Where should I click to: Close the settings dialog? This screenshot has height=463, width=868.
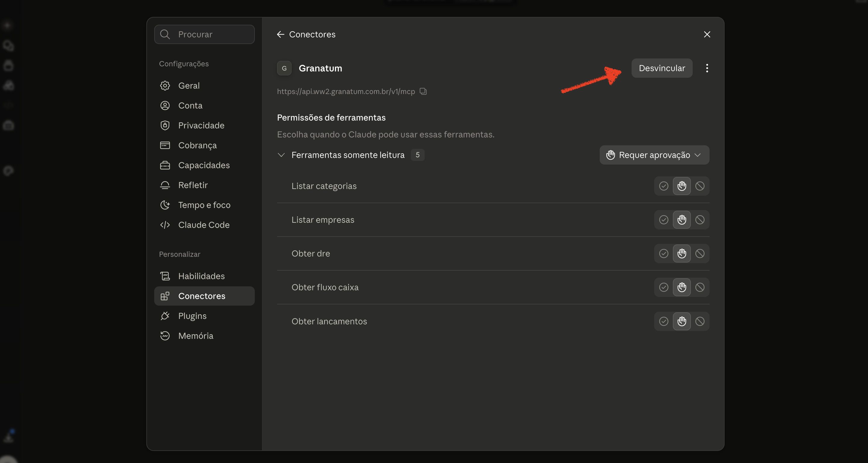(707, 34)
